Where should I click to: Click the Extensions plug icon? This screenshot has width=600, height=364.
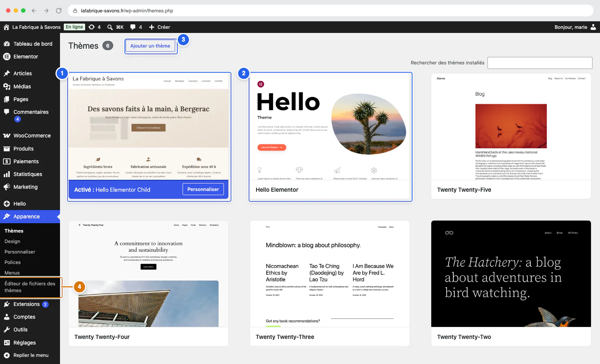(7, 304)
